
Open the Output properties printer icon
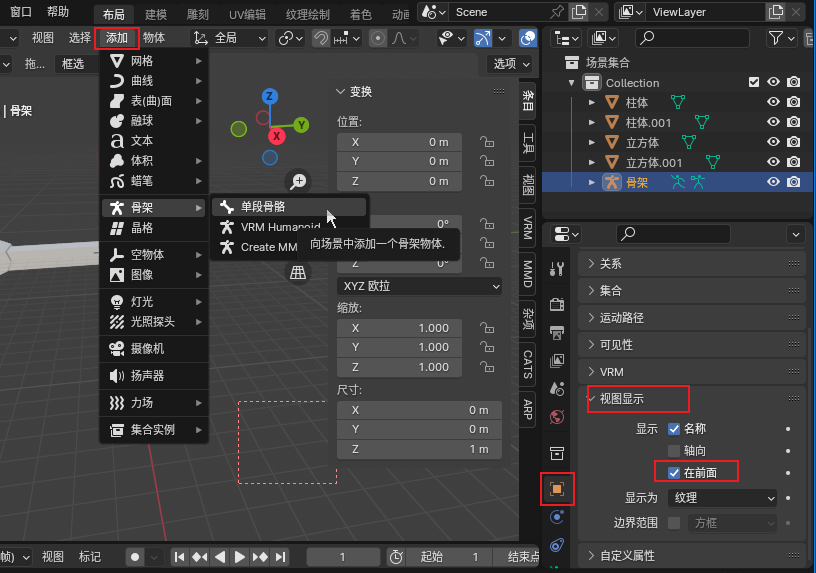557,333
